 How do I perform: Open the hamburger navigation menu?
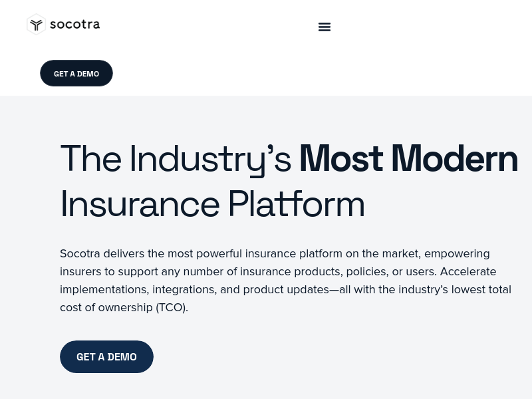[325, 27]
